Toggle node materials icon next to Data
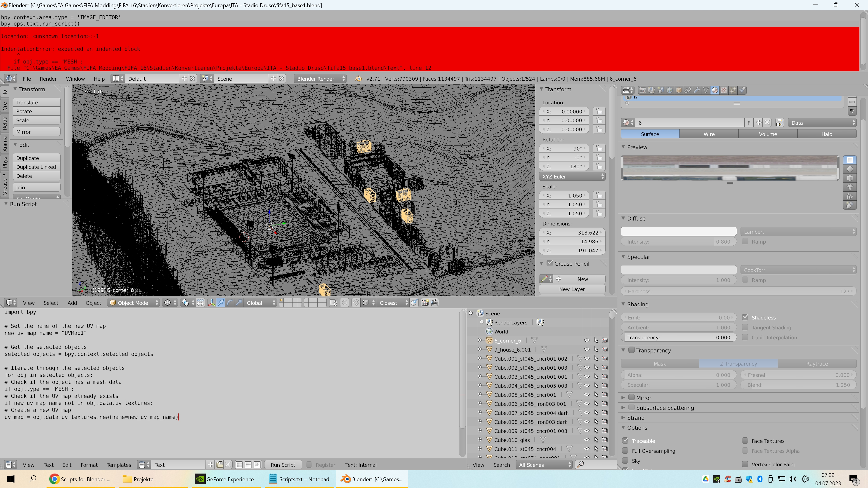868x488 pixels. click(780, 123)
